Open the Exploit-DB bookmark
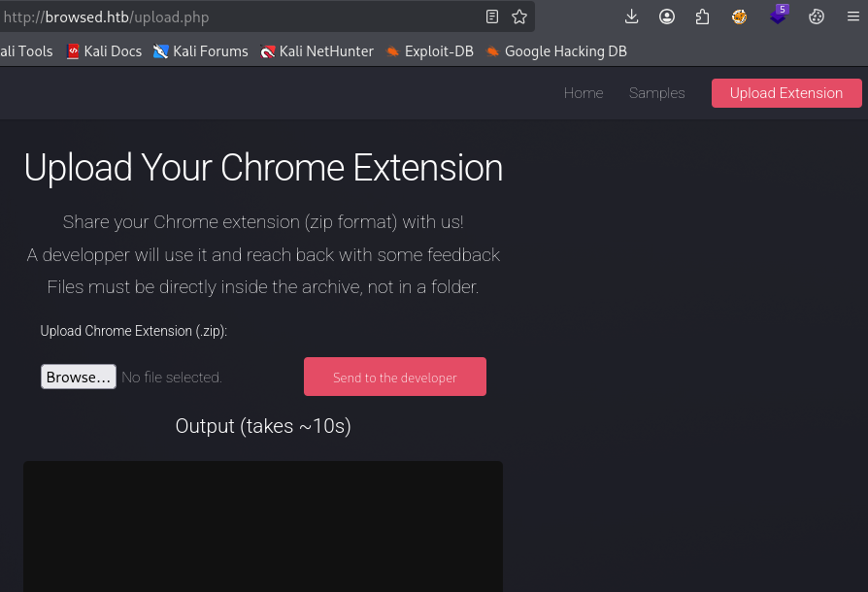Image resolution: width=868 pixels, height=592 pixels. coord(430,51)
